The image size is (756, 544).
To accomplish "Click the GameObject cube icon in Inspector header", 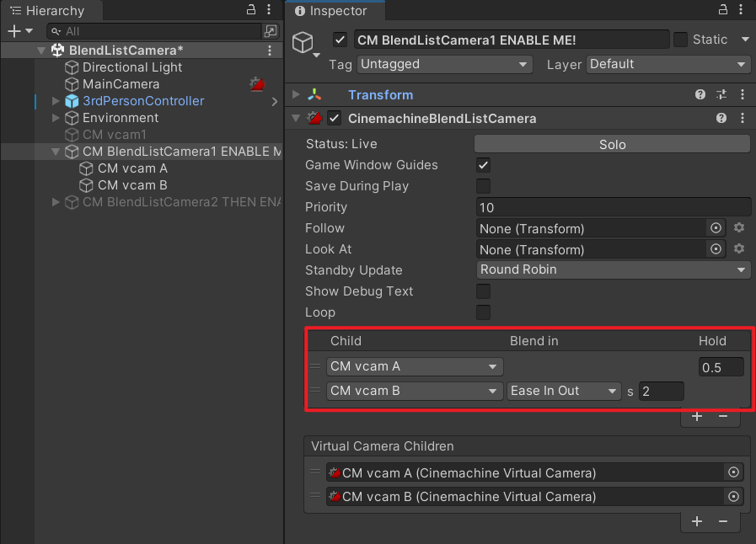I will [x=303, y=42].
